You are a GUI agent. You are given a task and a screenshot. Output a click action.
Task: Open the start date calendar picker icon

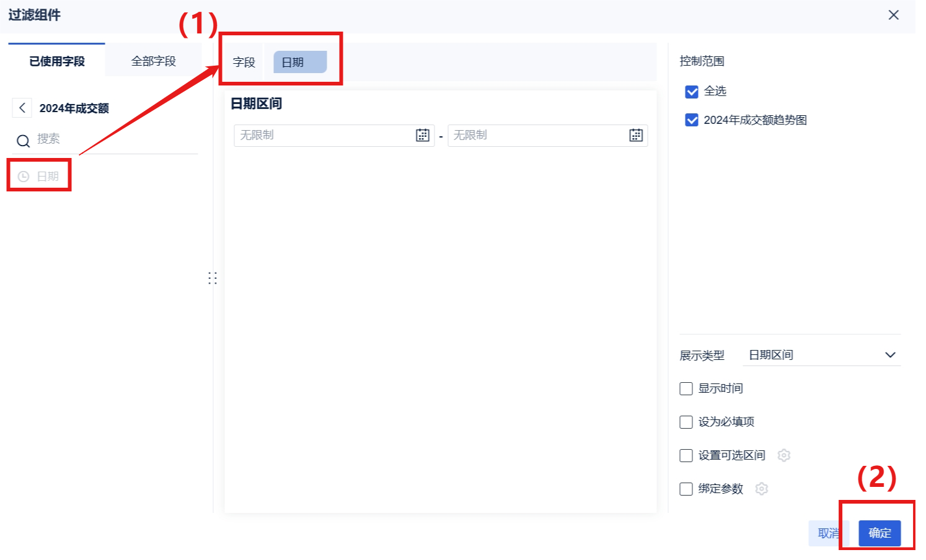pyautogui.click(x=423, y=135)
